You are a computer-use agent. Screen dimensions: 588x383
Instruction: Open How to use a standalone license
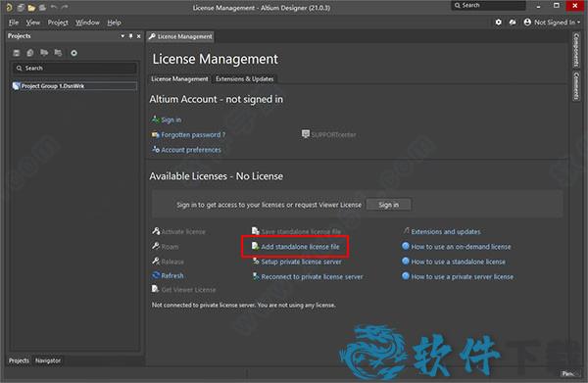point(459,262)
